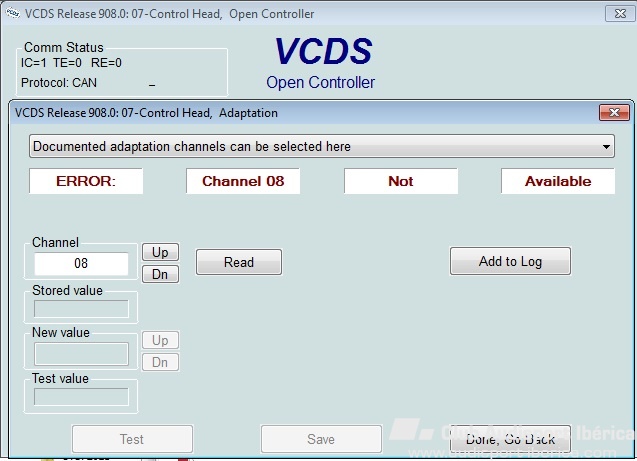637x461 pixels.
Task: Close the Open Controller window
Action: pos(620,13)
